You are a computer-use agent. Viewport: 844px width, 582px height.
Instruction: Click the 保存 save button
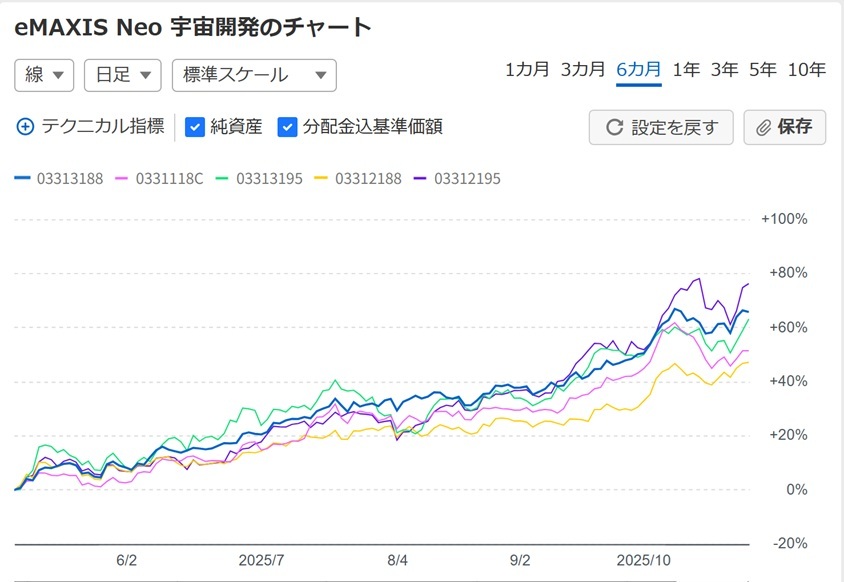pos(784,128)
